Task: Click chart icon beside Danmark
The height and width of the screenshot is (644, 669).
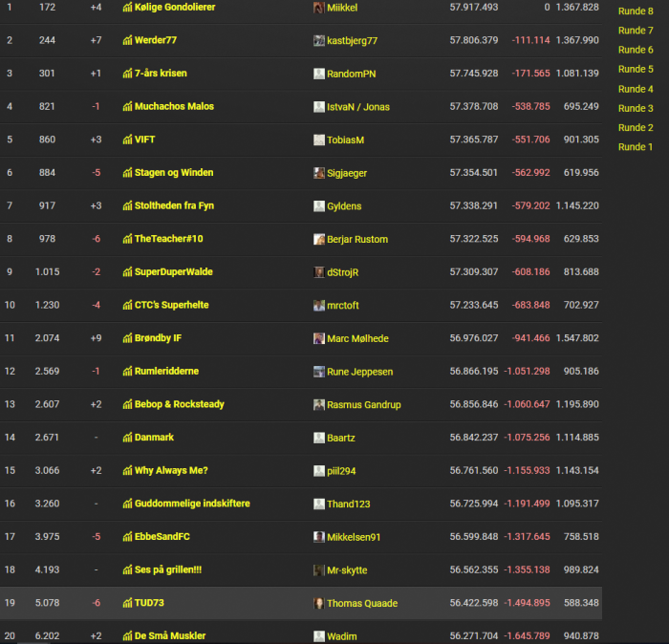Action: pyautogui.click(x=127, y=438)
